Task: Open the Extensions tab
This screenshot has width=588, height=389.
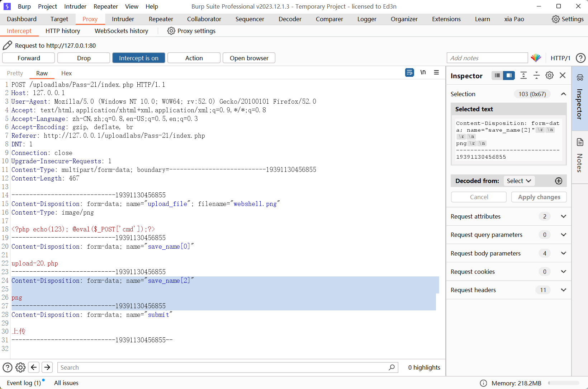Action: click(446, 19)
